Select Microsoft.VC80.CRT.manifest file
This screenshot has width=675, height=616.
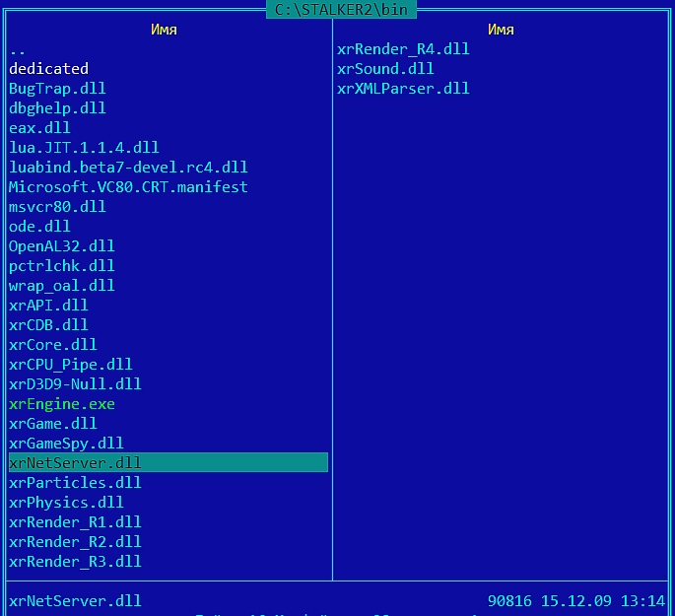click(128, 187)
